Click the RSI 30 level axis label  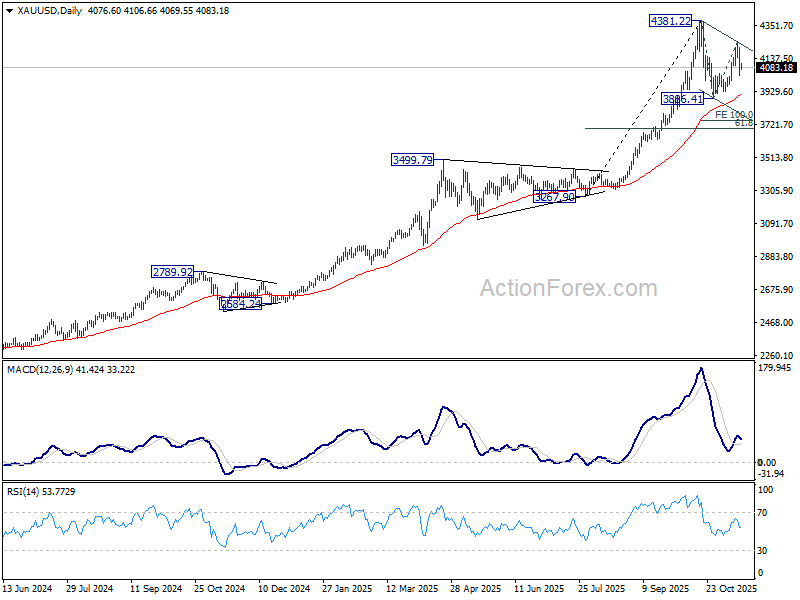click(x=762, y=551)
